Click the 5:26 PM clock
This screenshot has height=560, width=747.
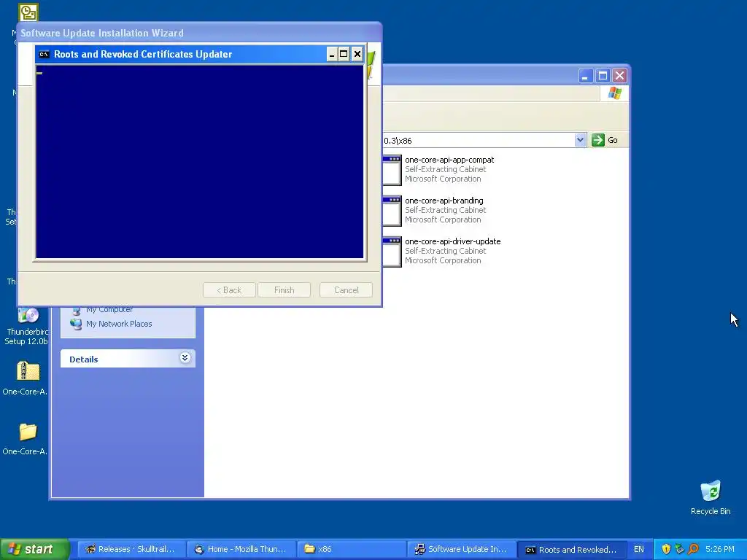pos(720,549)
